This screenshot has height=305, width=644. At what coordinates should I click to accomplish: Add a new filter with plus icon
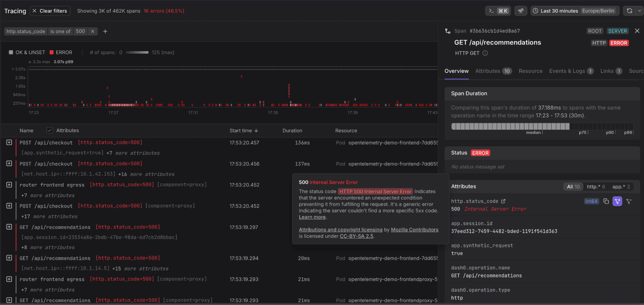point(105,31)
